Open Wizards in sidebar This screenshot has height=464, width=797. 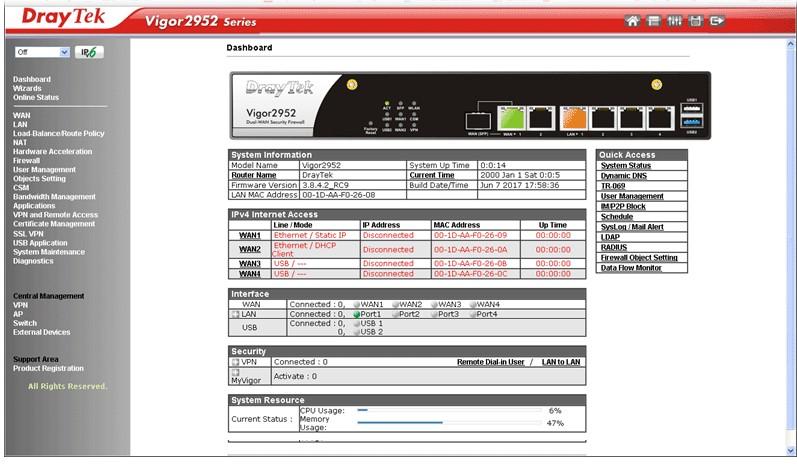point(27,88)
